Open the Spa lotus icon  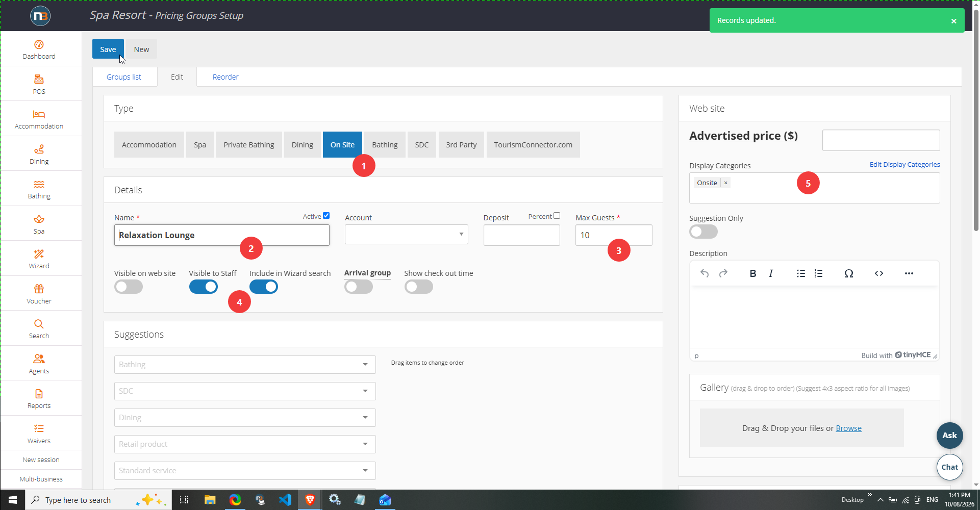[39, 219]
